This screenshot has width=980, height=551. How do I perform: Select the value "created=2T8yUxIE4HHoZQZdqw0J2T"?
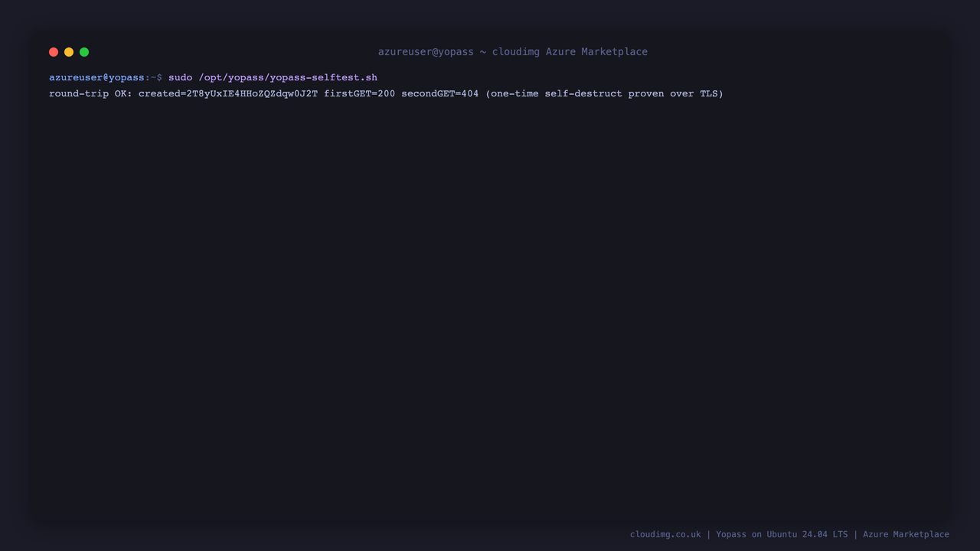tap(228, 93)
